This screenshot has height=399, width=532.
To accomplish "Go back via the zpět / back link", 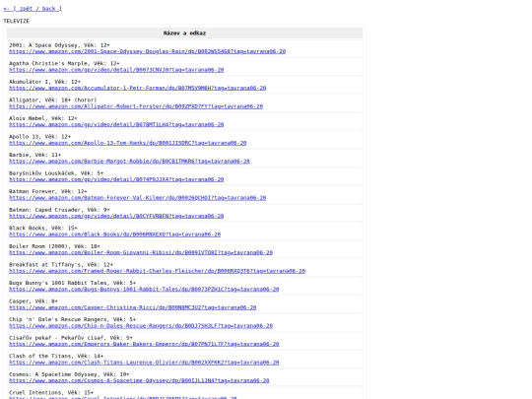I will click(33, 9).
